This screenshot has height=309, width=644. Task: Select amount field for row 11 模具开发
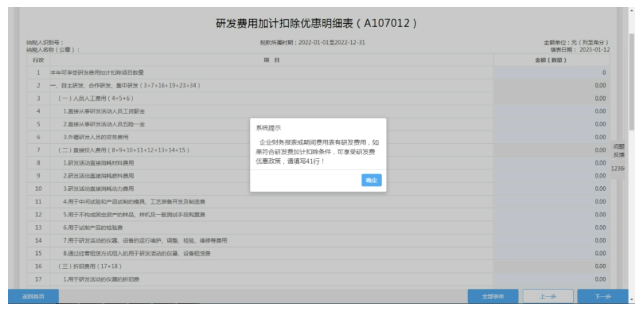click(551, 202)
